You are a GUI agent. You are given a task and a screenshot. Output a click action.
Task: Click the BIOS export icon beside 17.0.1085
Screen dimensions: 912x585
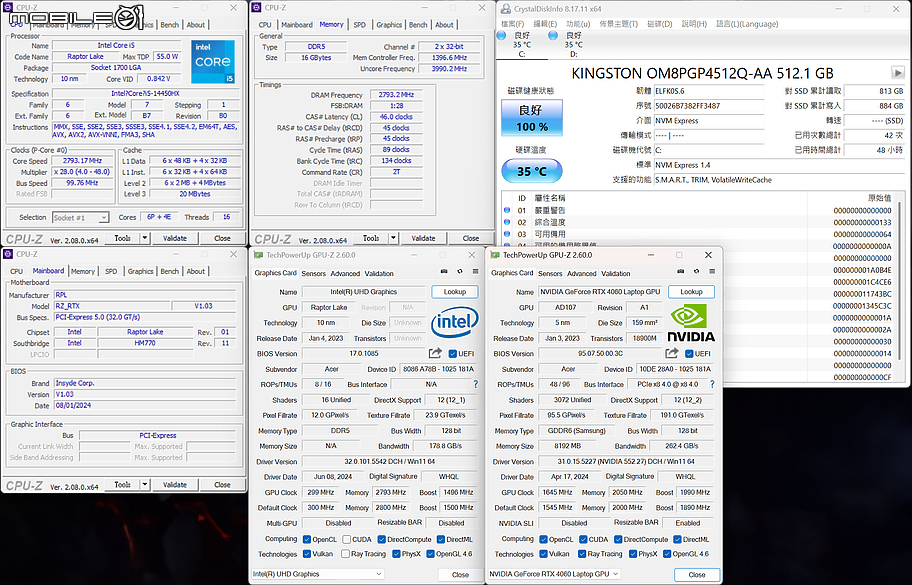(435, 353)
